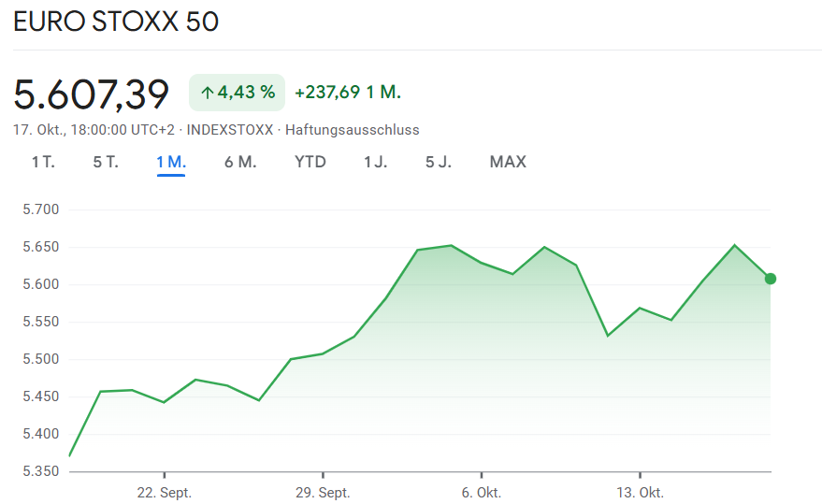
Task: Click the INDEXSTOXX exchange label
Action: coord(230,130)
